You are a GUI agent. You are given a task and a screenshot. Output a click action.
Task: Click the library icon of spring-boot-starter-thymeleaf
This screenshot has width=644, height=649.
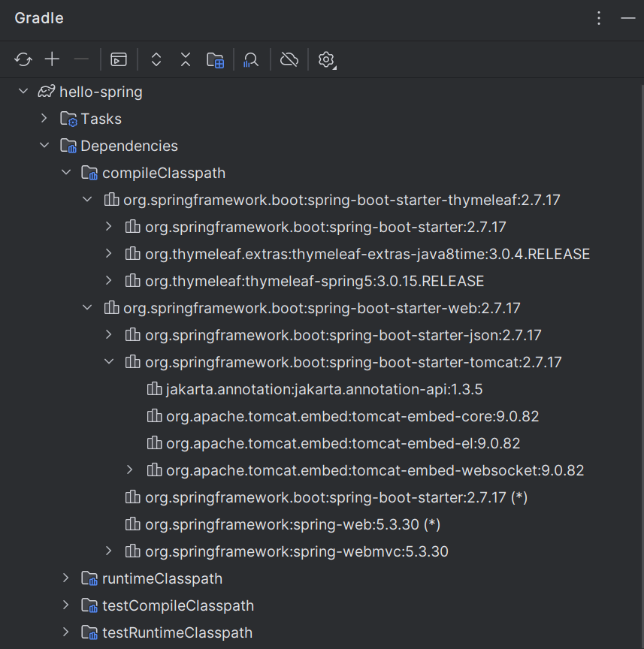coord(111,200)
